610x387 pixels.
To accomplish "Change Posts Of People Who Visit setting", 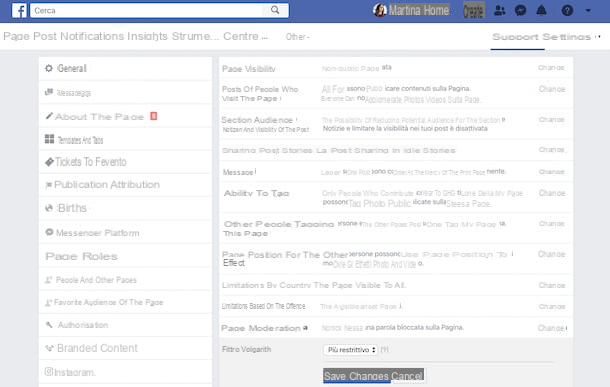I will (x=552, y=89).
